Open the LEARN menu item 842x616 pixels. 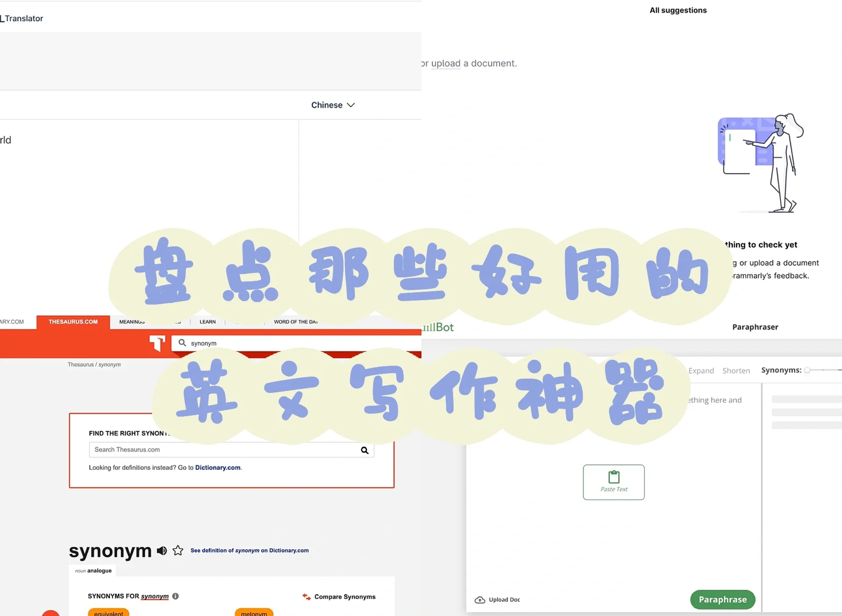(207, 322)
